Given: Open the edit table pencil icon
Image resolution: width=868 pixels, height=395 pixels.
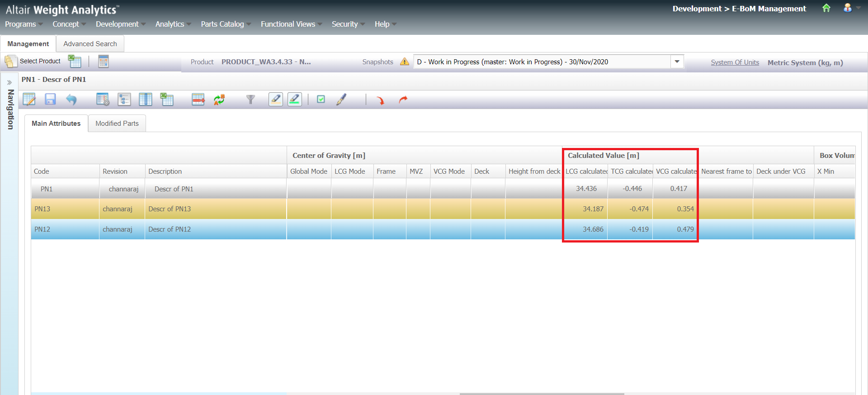Looking at the screenshot, I should coord(29,100).
